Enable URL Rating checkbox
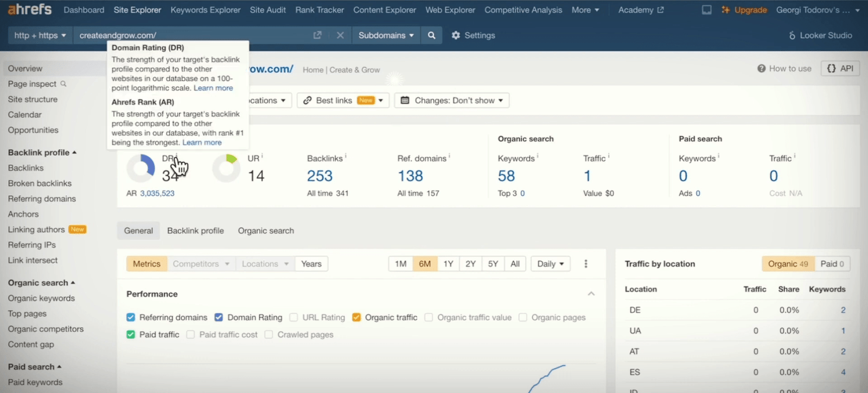 point(293,317)
